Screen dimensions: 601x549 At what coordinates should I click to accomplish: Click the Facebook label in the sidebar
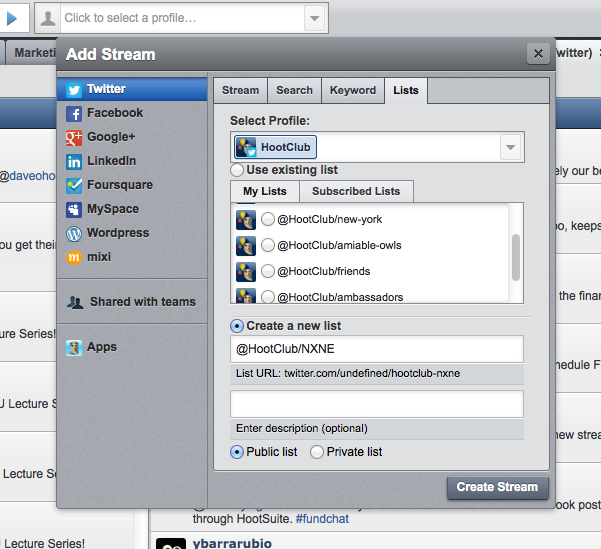coord(115,113)
